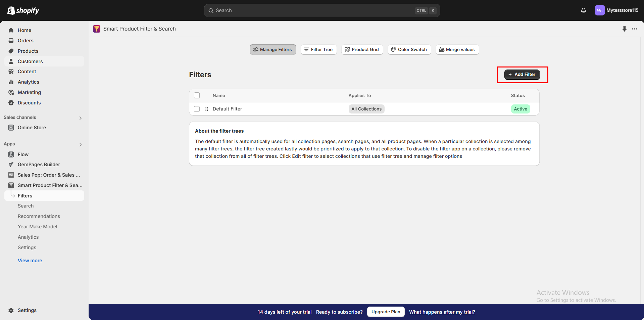Pin the app using the pin icon
This screenshot has height=320, width=644.
click(624, 29)
